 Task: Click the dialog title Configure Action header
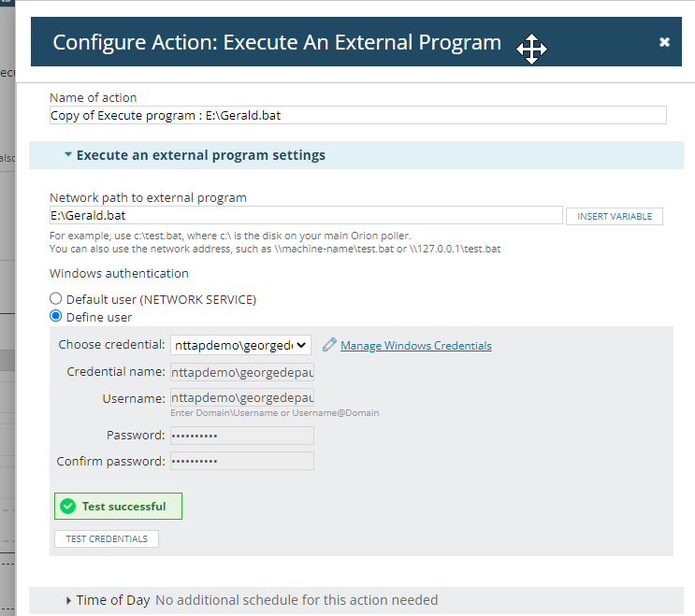[277, 43]
